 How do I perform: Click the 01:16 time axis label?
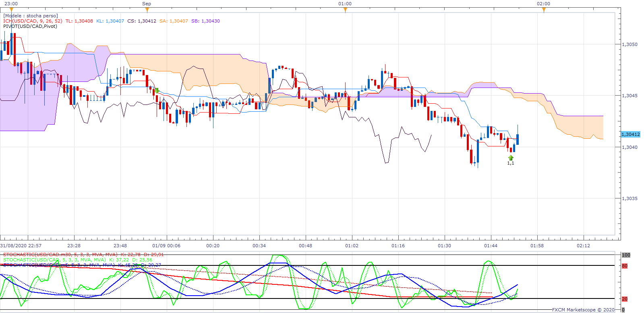pos(398,246)
